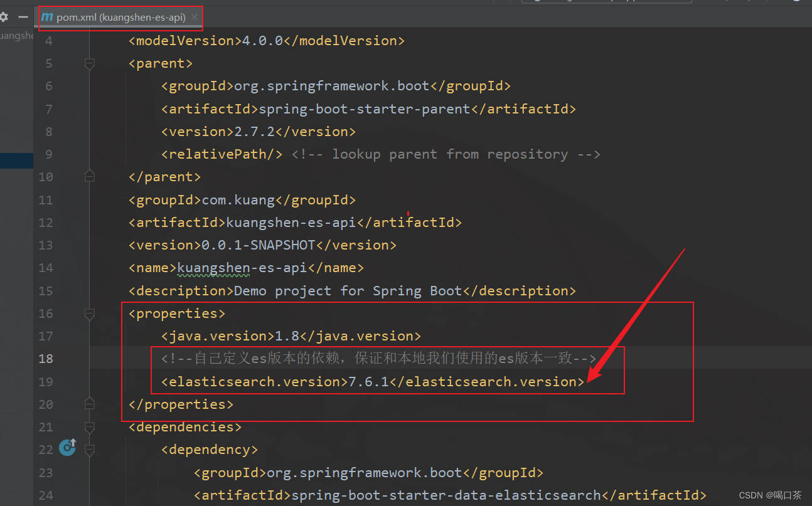Click the closing parent tag on line 10

point(164,177)
